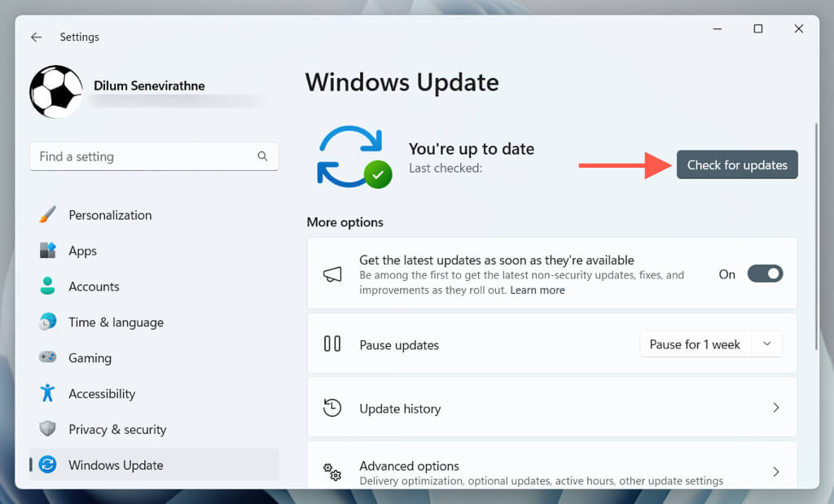834x504 pixels.
Task: Click the Windows Update sidebar sync icon
Action: (x=48, y=465)
